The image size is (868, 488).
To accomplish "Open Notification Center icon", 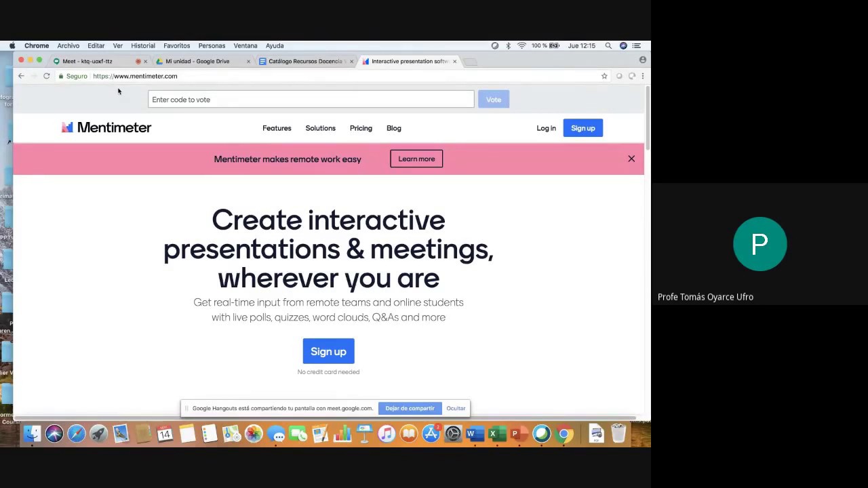I will pyautogui.click(x=636, y=45).
